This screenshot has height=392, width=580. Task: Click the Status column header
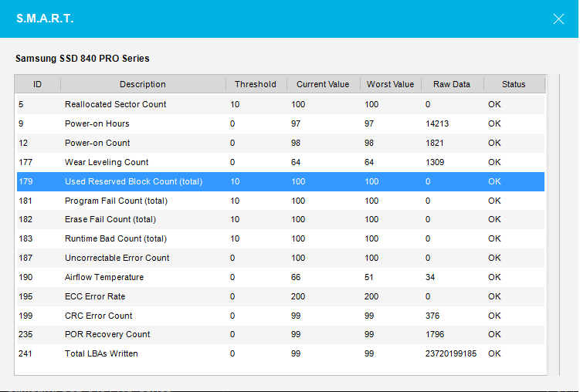[514, 84]
